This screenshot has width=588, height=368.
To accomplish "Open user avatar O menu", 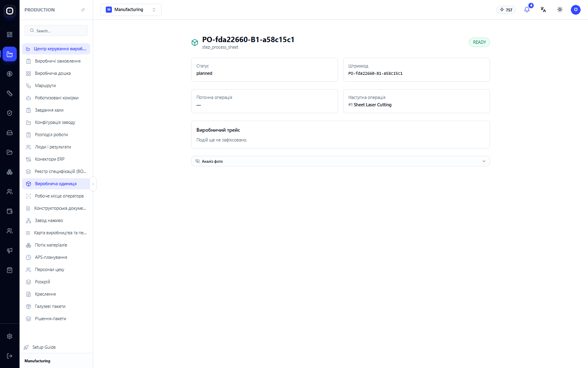I will coord(576,9).
